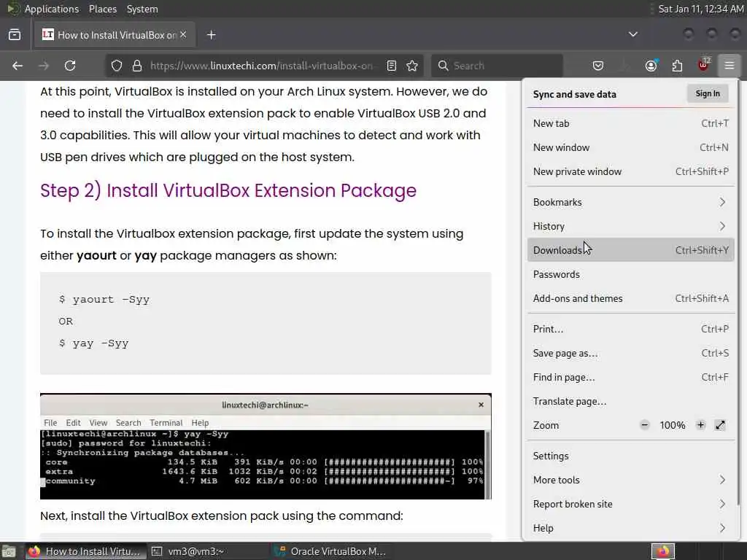Screen dimensions: 747x560
Task: Open tracking protection shield icon
Action: (x=117, y=66)
